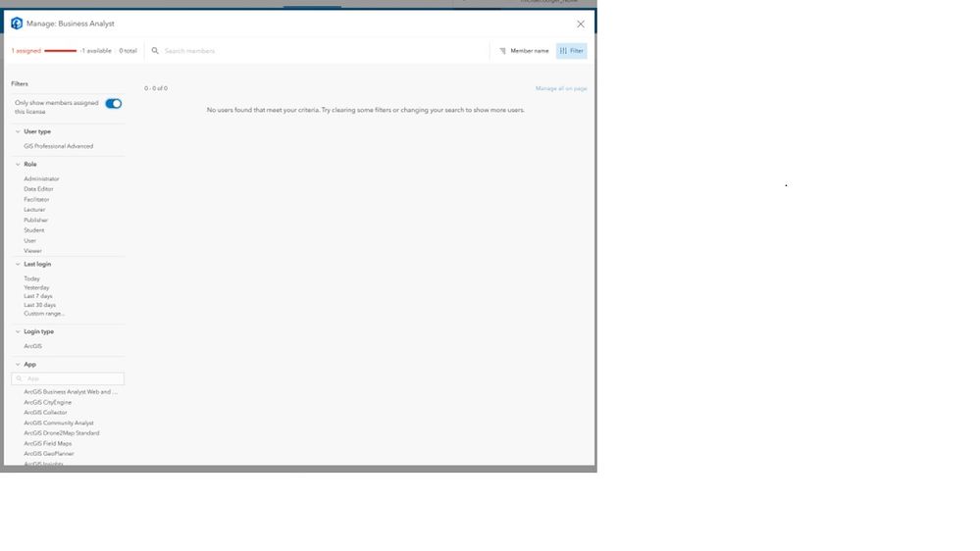Choose Custom range... last login filter

44,314
